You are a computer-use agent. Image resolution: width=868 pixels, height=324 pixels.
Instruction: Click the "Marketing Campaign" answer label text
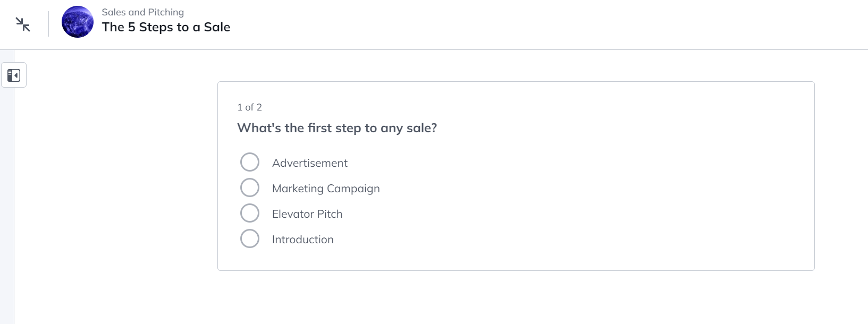click(326, 189)
